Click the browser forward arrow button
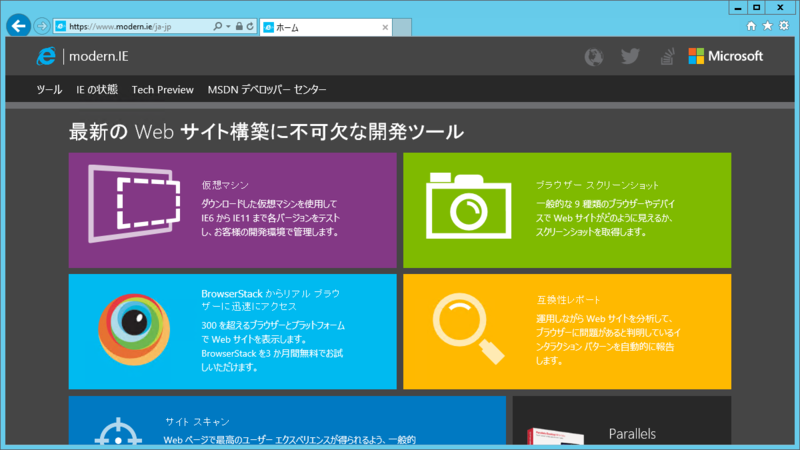800x450 pixels. coord(42,26)
